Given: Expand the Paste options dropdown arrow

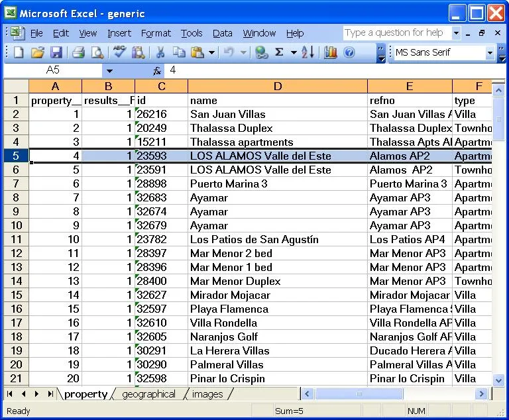Looking at the screenshot, I should [x=211, y=52].
